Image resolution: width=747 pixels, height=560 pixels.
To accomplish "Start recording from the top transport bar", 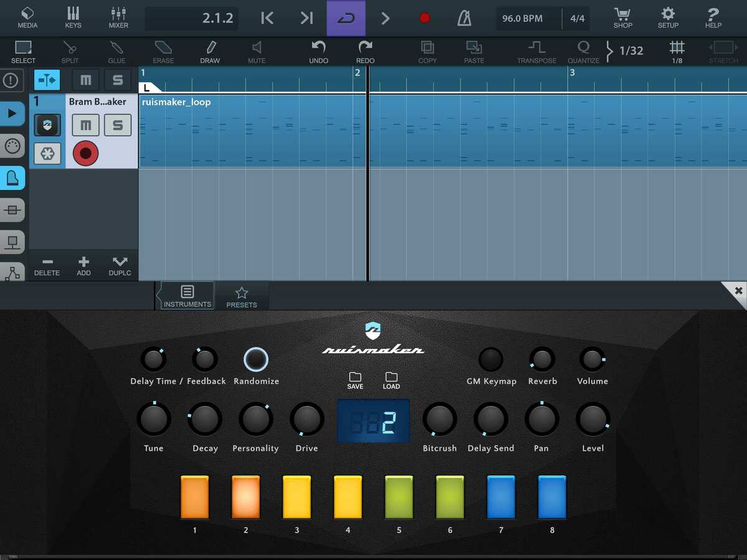I will (x=425, y=18).
